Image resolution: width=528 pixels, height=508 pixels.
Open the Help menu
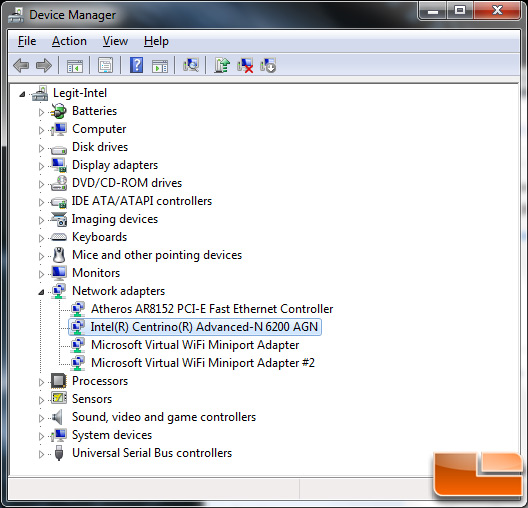tap(156, 41)
